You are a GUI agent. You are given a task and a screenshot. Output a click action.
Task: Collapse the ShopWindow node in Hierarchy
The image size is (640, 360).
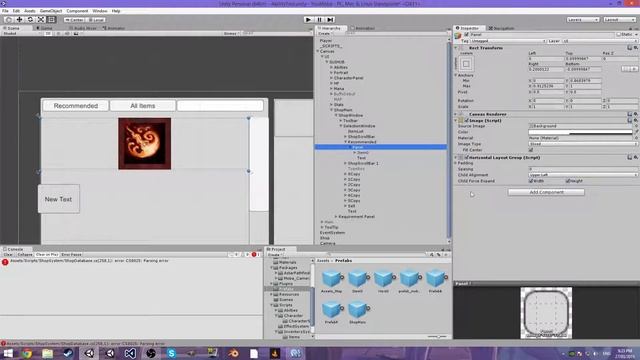click(x=336, y=116)
